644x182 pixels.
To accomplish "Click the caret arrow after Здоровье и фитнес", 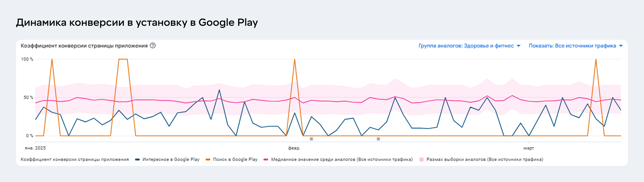I will coord(518,46).
